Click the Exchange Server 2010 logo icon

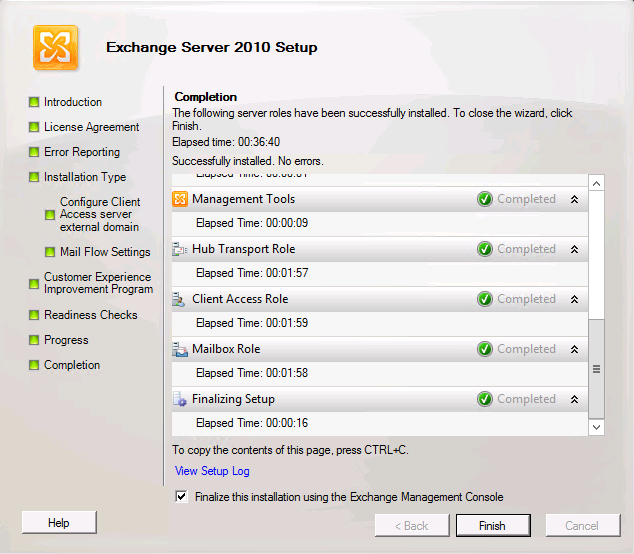pos(55,47)
